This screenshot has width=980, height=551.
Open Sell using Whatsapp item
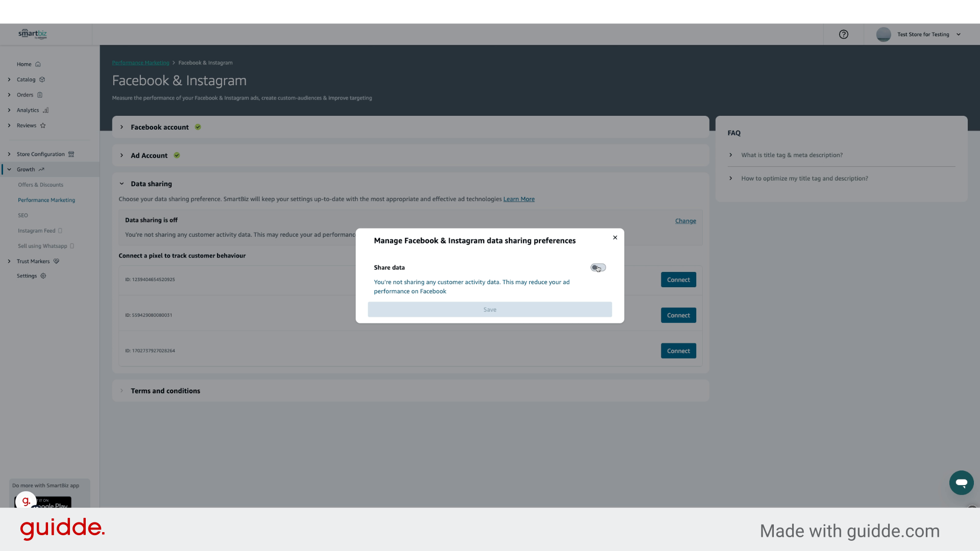[x=42, y=246]
